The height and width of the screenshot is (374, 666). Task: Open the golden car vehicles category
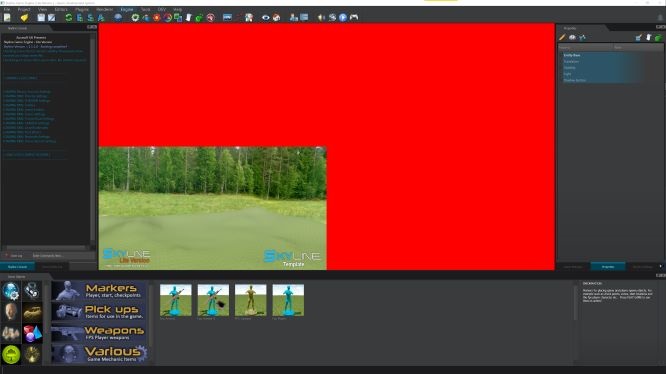[32, 312]
